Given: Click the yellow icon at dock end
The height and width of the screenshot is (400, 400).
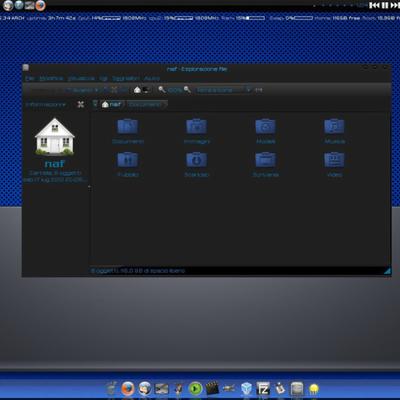Looking at the screenshot, I should 314,389.
